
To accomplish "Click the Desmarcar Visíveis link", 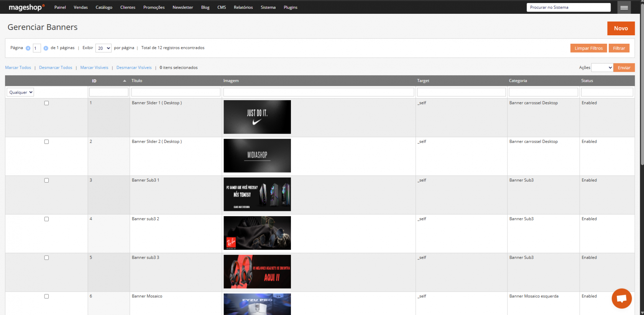I will click(134, 68).
